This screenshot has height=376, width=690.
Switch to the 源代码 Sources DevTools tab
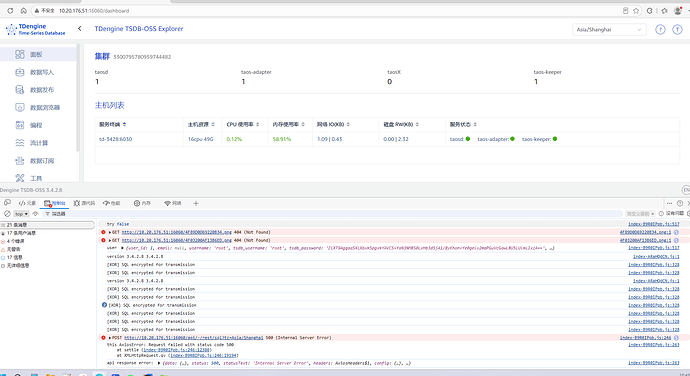pyautogui.click(x=84, y=203)
